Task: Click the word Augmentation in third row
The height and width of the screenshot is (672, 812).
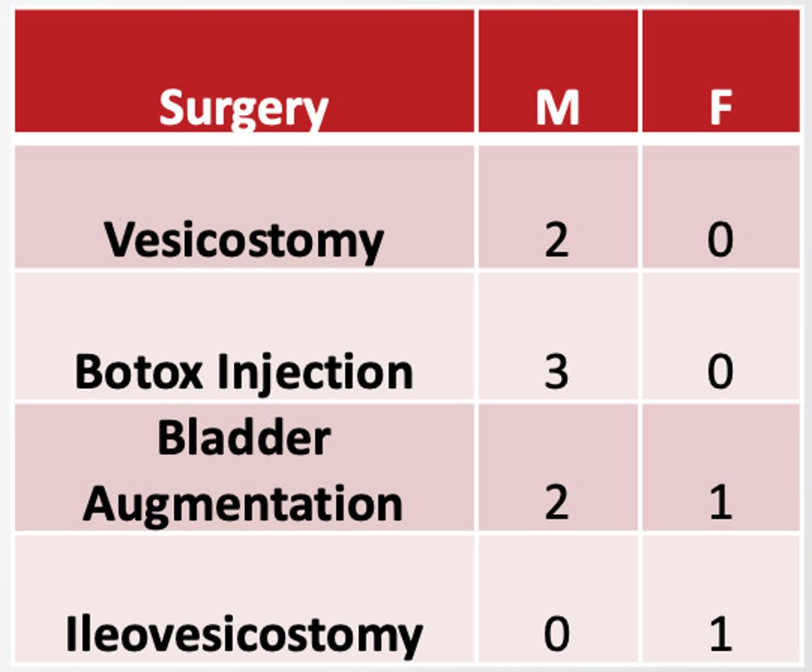Action: click(243, 504)
